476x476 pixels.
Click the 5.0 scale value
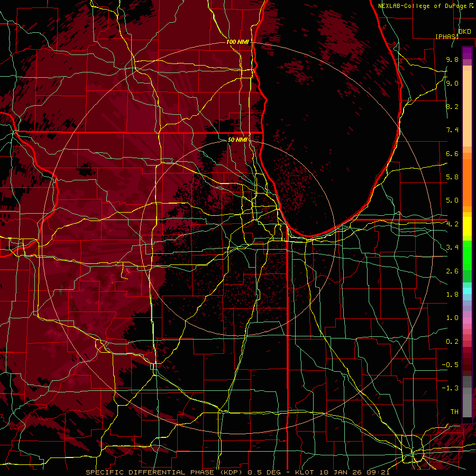[x=452, y=200]
